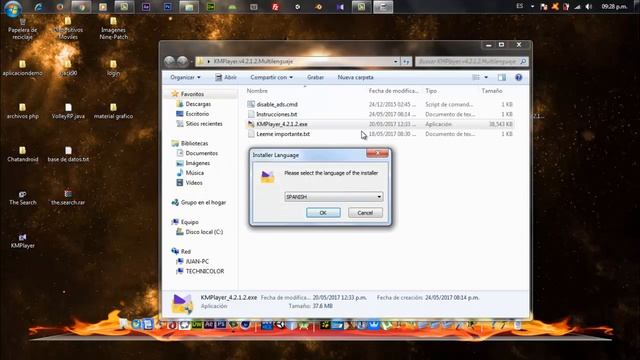Click the Ps icon in flame dock
Image resolution: width=640 pixels, height=360 pixels.
pyautogui.click(x=221, y=324)
